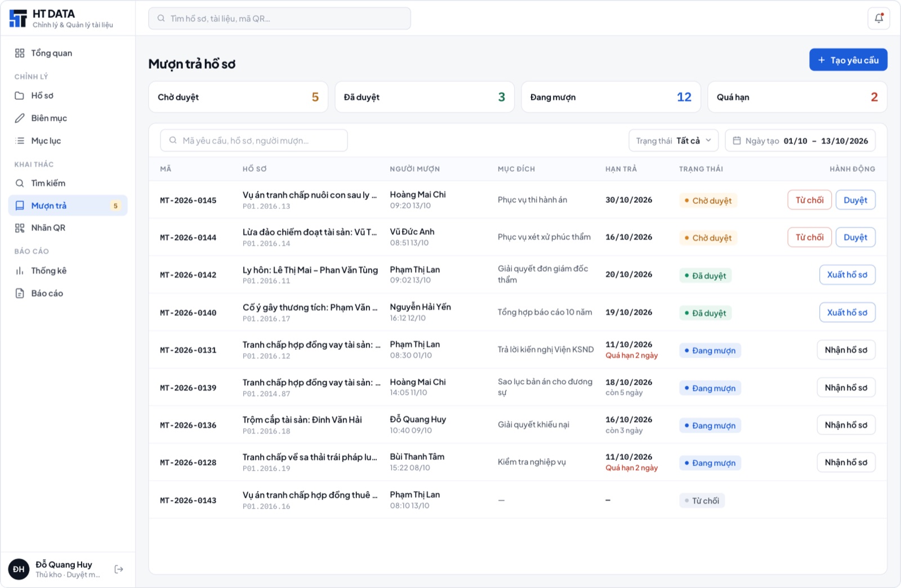Click Xuất hồ sơ for MT-2026-0140
Image resolution: width=901 pixels, height=588 pixels.
coord(847,313)
